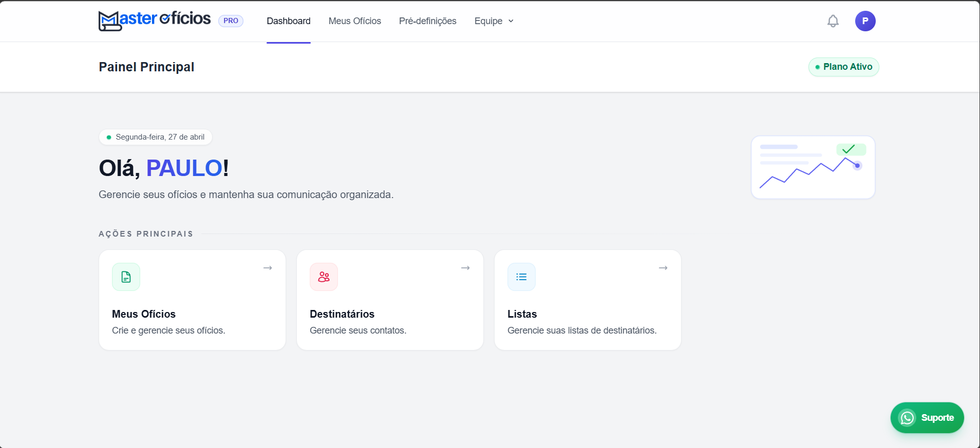Viewport: 980px width, 448px height.
Task: Click the text Gerencie seus contatos.
Action: pyautogui.click(x=358, y=330)
